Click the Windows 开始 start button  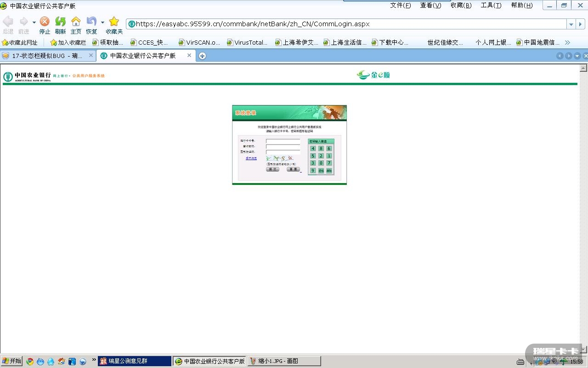[x=11, y=361]
